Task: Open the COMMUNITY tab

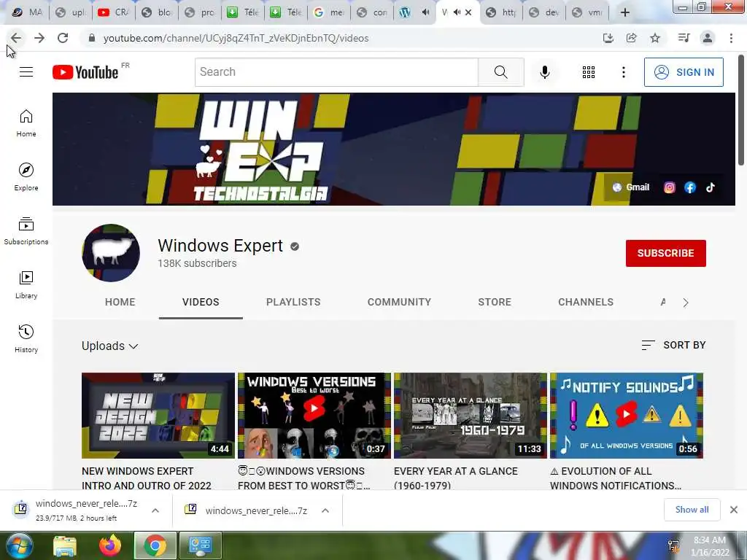Action: click(399, 302)
